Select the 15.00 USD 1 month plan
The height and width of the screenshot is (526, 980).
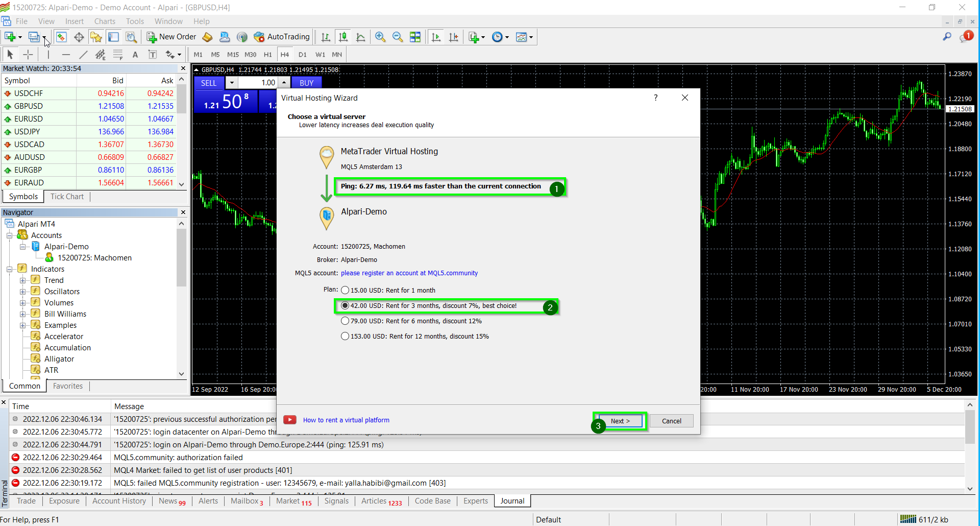[x=345, y=290]
